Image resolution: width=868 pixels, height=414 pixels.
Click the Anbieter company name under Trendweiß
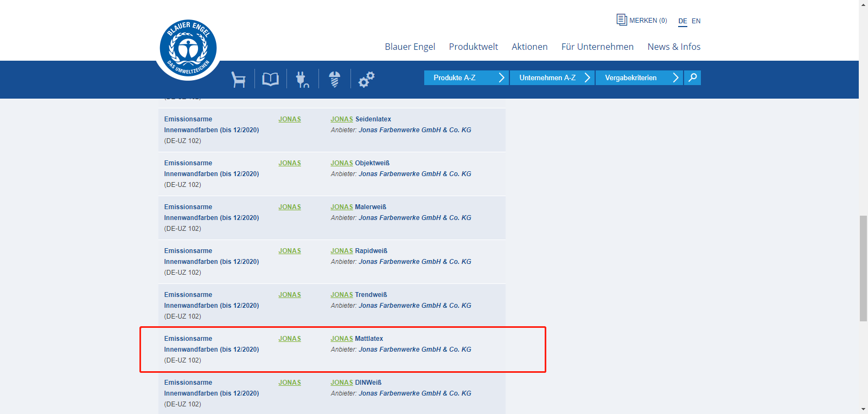[415, 306]
